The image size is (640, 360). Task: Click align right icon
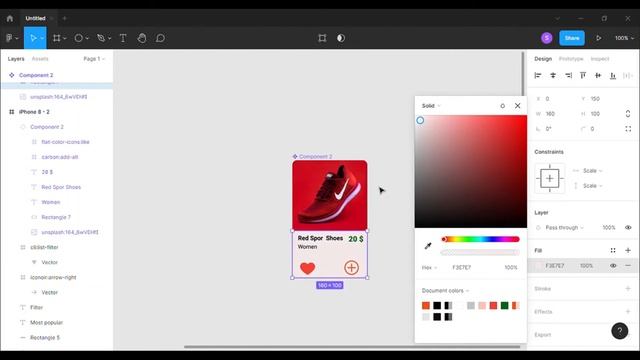coord(568,75)
